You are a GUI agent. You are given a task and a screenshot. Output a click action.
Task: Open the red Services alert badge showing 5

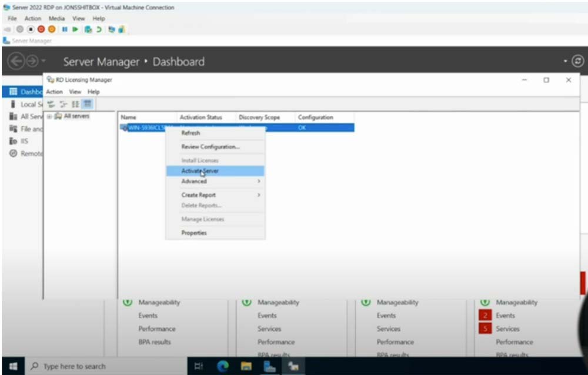tap(486, 329)
